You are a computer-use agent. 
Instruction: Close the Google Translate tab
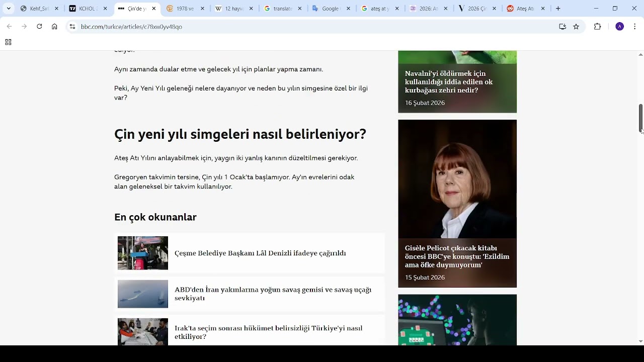[x=348, y=9]
